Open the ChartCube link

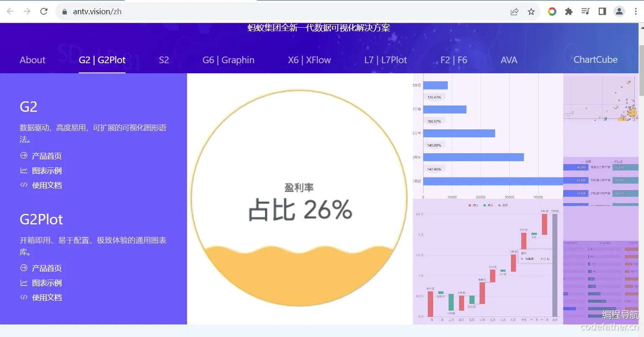tap(595, 59)
